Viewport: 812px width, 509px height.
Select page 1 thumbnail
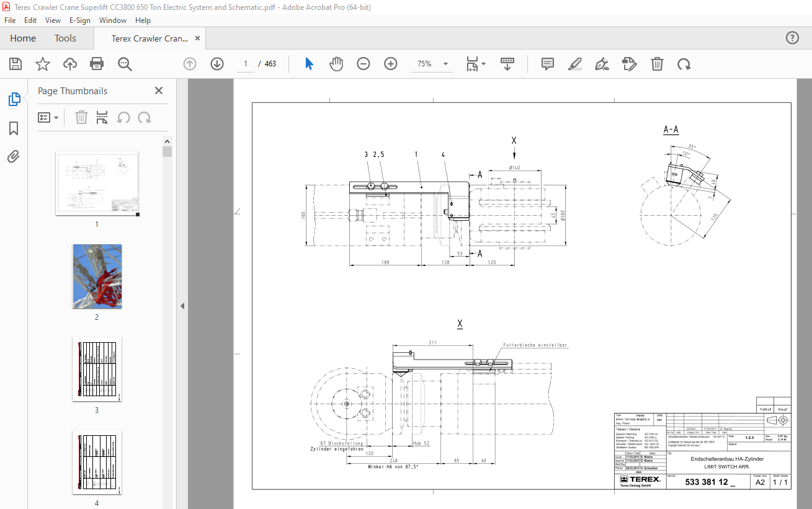[x=97, y=184]
